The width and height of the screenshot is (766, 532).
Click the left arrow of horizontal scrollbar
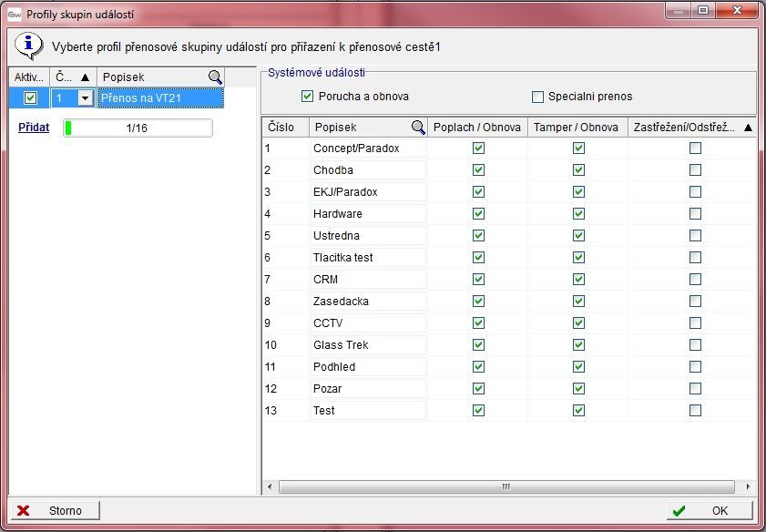pyautogui.click(x=270, y=487)
